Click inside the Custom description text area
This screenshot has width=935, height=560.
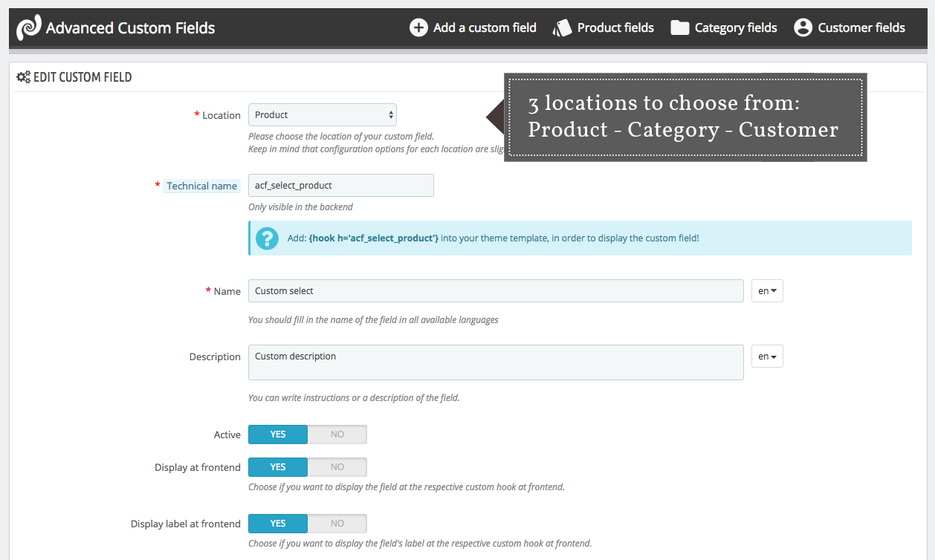click(495, 362)
